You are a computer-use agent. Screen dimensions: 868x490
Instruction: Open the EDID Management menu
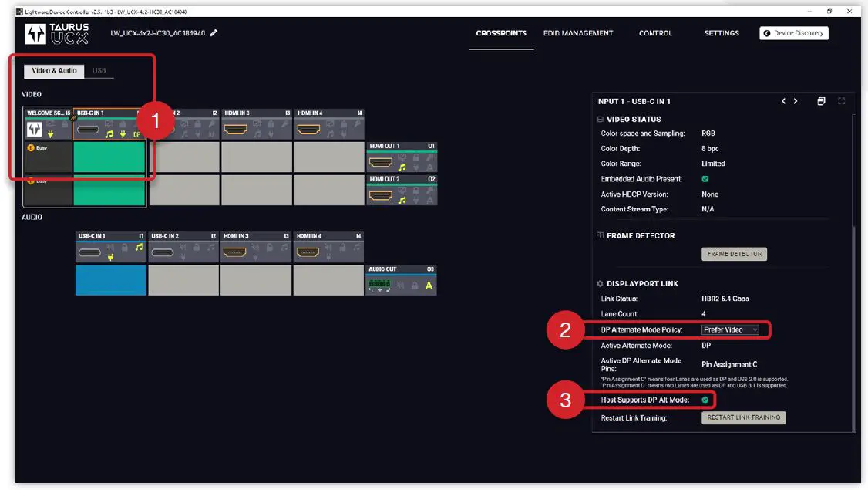578,33
